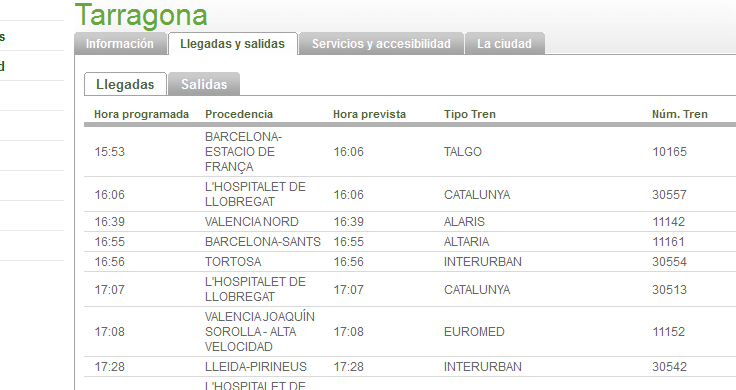This screenshot has height=390, width=736.
Task: Open the Información tab
Action: [x=120, y=44]
